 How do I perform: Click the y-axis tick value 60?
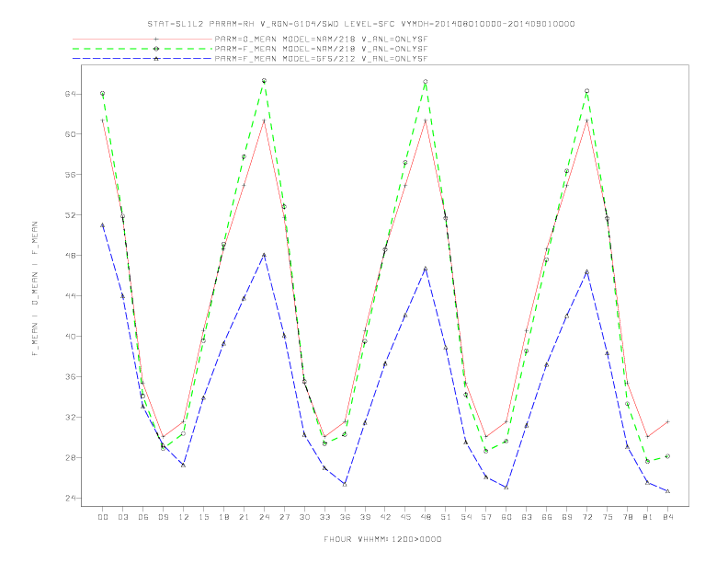click(71, 134)
